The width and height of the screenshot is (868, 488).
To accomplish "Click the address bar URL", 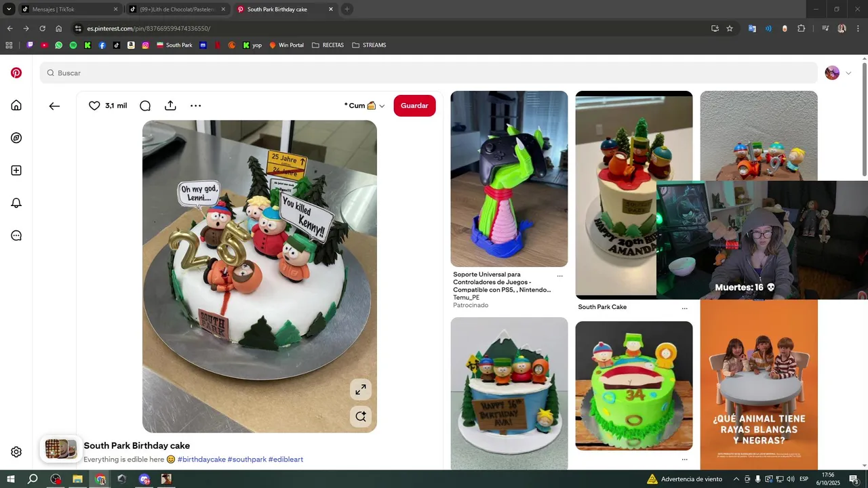I will [149, 28].
